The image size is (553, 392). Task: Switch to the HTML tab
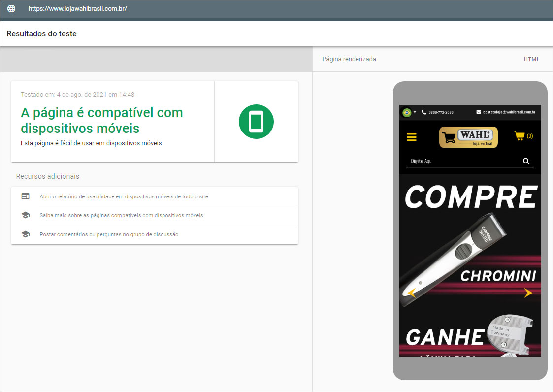point(531,59)
